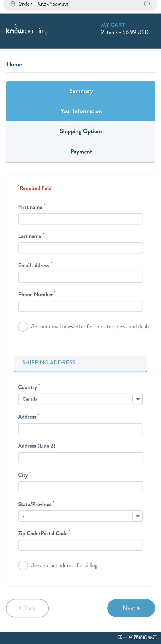This screenshot has height=644, width=161.
Task: Click the First name input field
Action: 80,219
